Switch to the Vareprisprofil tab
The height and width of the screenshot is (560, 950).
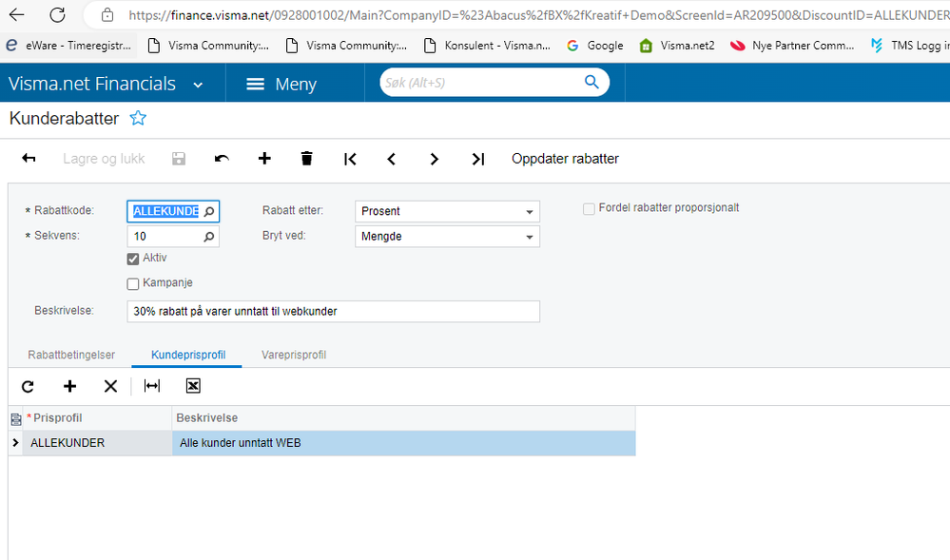[x=294, y=355]
